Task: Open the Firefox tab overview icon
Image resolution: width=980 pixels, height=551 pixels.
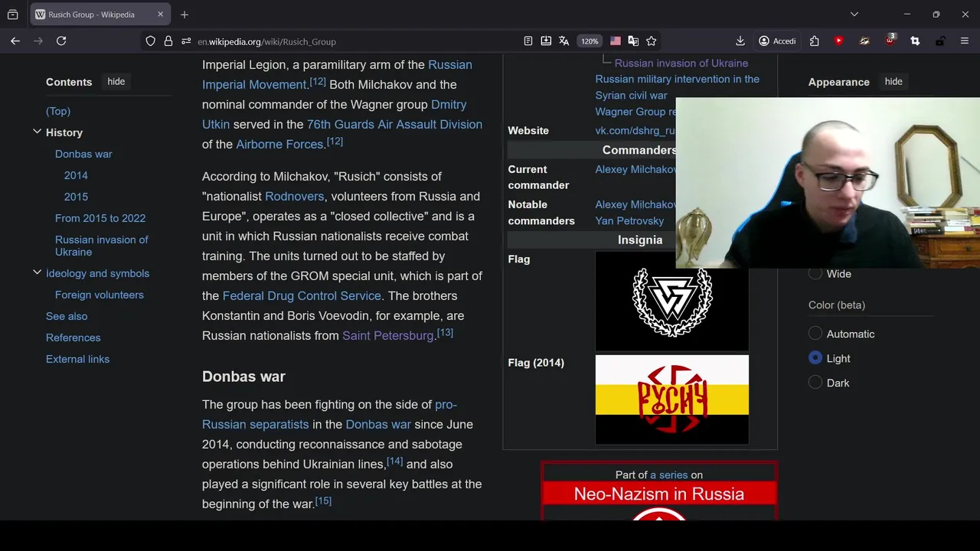Action: pyautogui.click(x=12, y=15)
